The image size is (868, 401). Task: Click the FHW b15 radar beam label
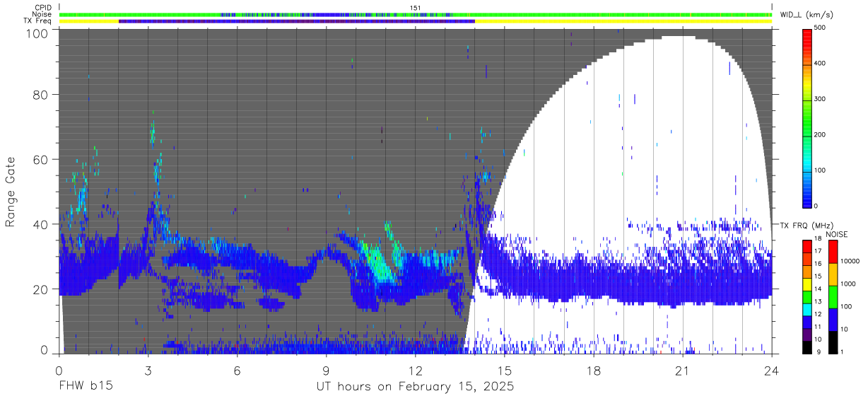click(85, 387)
